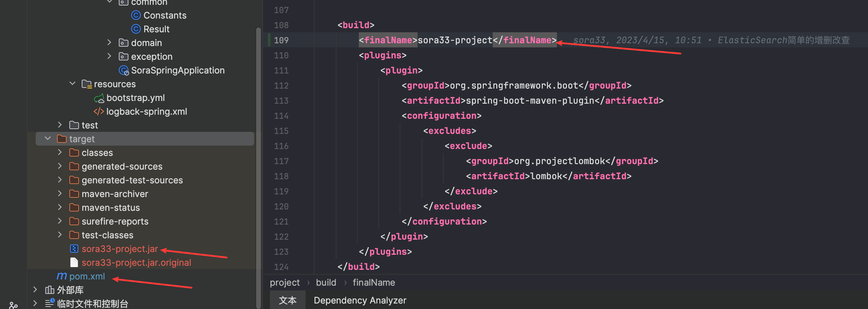868x309 pixels.
Task: Collapse the target folder
Action: (x=47, y=138)
